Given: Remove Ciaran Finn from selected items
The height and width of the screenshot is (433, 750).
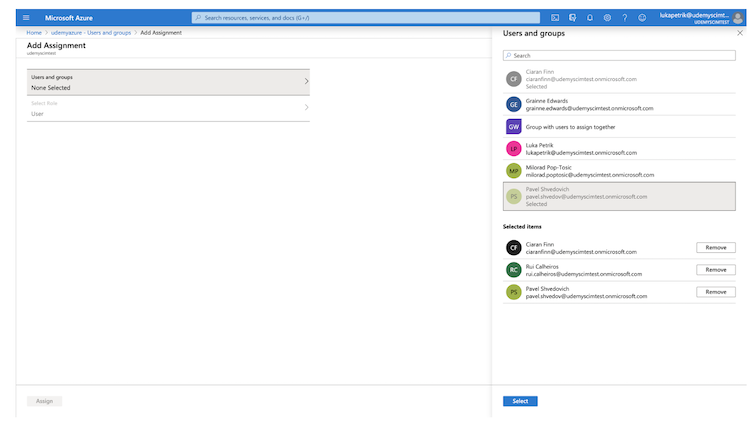Looking at the screenshot, I should [x=715, y=247].
